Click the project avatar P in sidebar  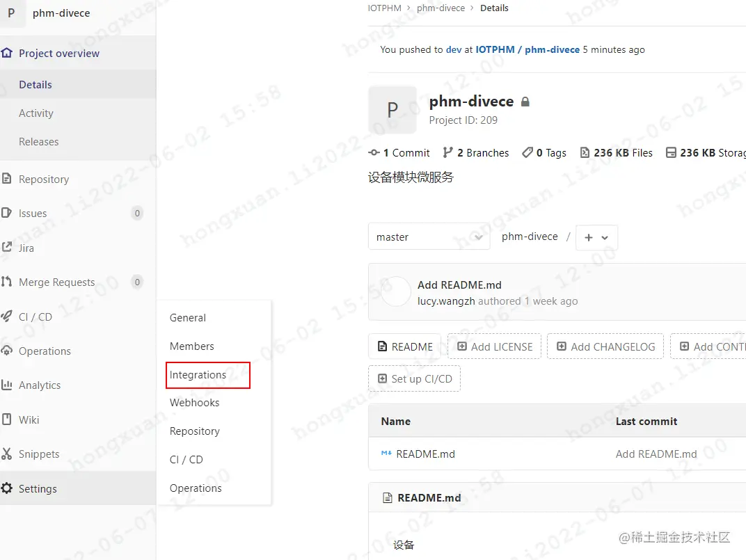point(12,13)
